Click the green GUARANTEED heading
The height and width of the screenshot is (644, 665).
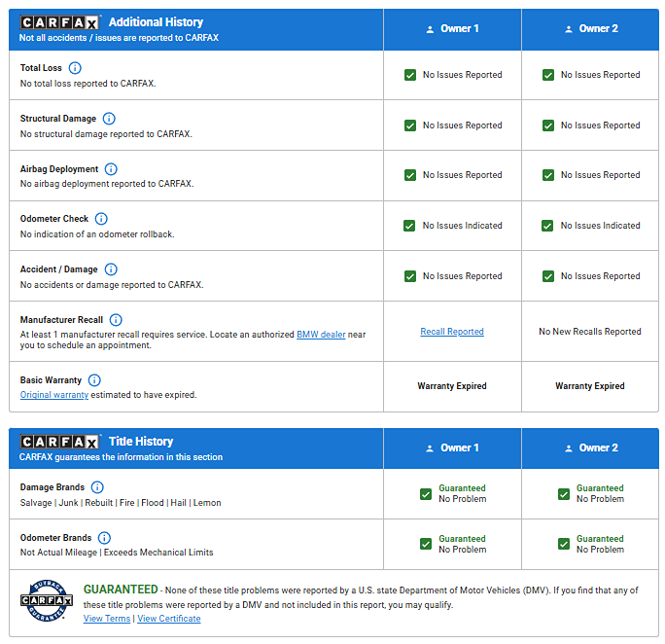click(121, 590)
